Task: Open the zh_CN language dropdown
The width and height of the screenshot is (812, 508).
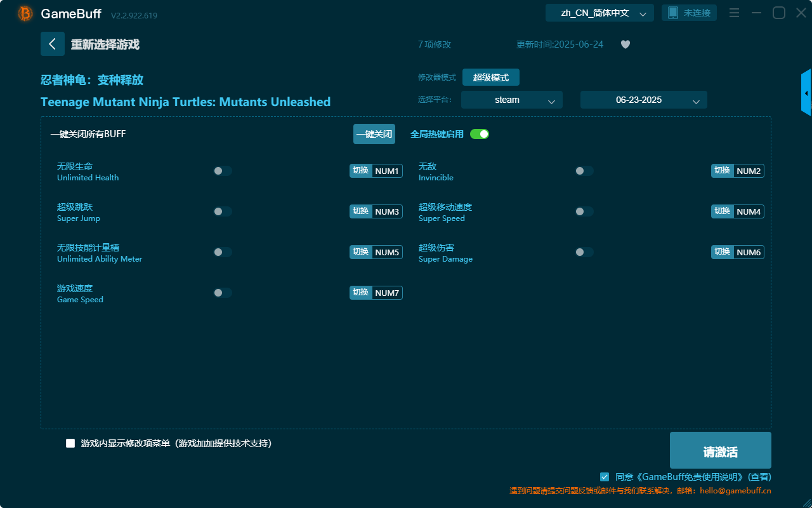Action: pos(599,13)
